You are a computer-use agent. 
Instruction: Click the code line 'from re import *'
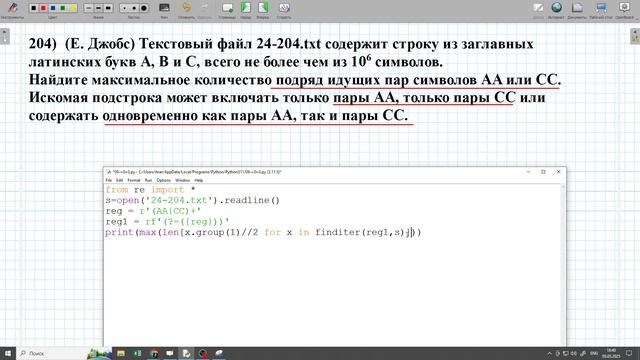150,190
